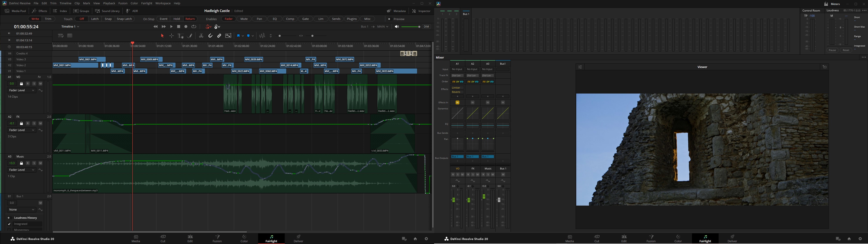
Task: Select Latch touch mode
Action: coord(95,19)
